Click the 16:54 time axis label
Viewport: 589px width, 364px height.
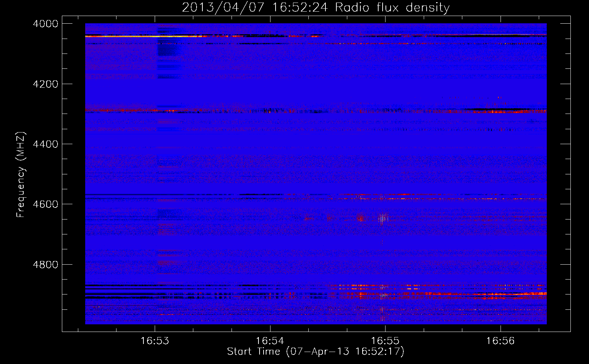click(270, 341)
